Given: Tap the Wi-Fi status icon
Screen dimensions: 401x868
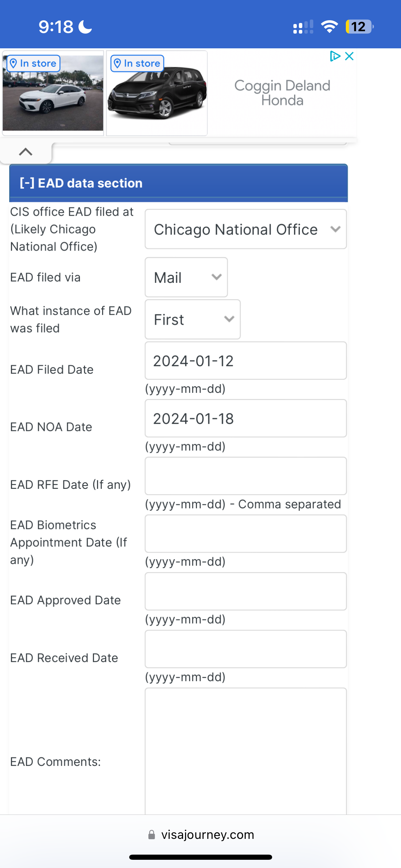Looking at the screenshot, I should pyautogui.click(x=329, y=27).
